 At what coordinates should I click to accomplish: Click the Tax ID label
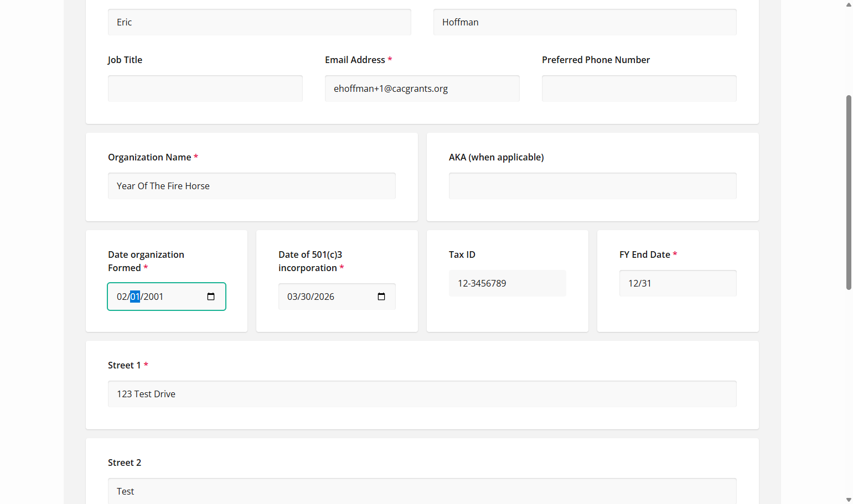462,254
